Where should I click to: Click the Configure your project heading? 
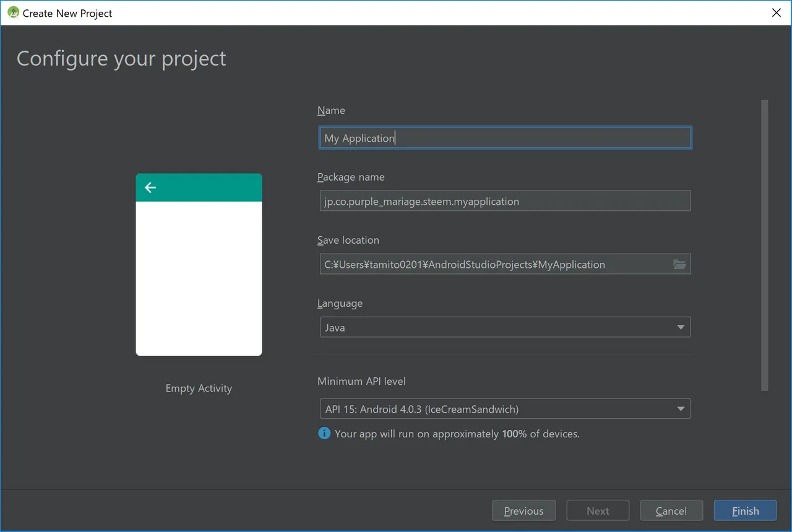click(121, 59)
